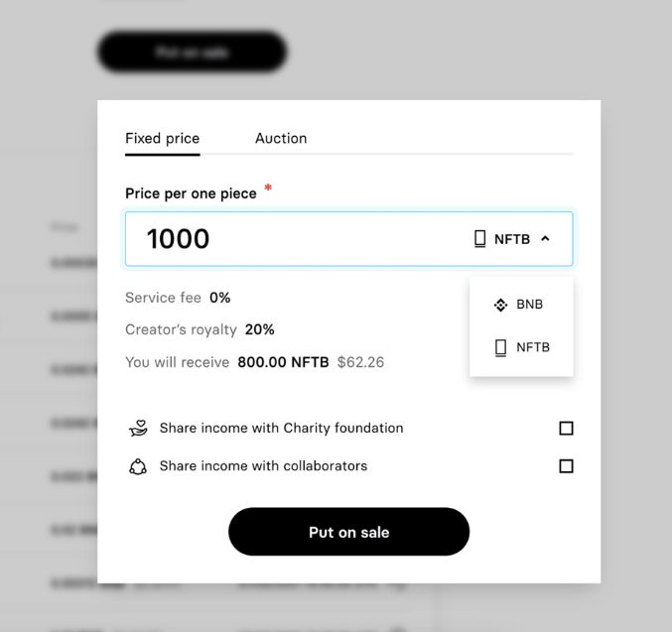Switch to the Fixed price tab
The height and width of the screenshot is (632, 672).
click(x=162, y=139)
